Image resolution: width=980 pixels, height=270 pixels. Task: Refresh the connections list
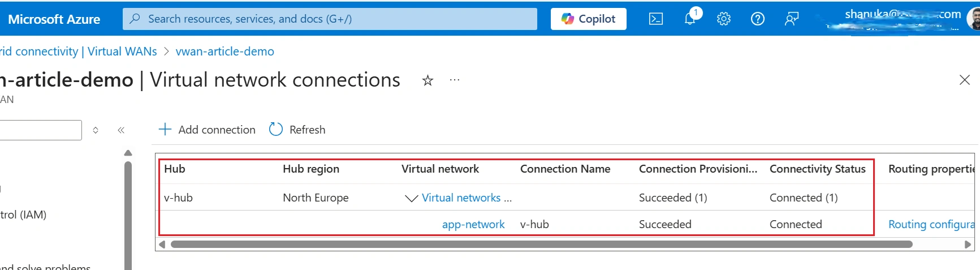[297, 130]
